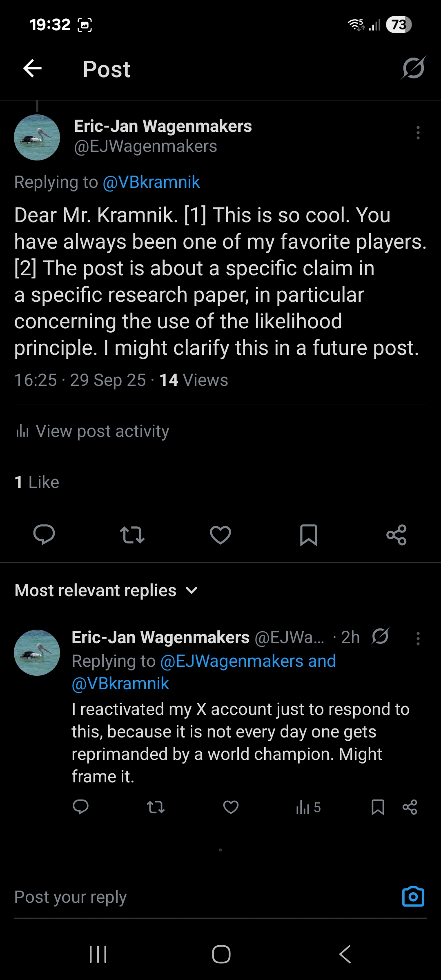This screenshot has height=980, width=441.
Task: Open the reply's three-dot overflow menu
Action: point(418,638)
